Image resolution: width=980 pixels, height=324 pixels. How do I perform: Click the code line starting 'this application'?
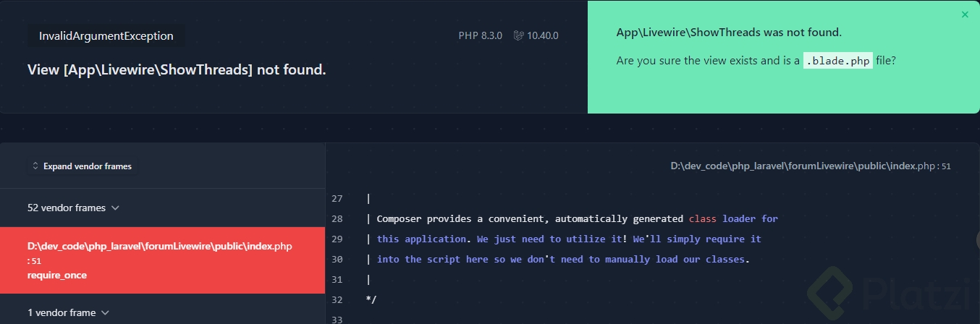568,239
